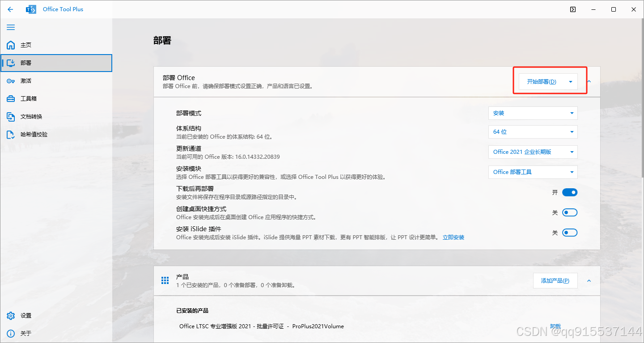Screen dimensions: 644x343
Task: Open 安装模块 dropdown Office 部署工具
Action: (x=533, y=172)
